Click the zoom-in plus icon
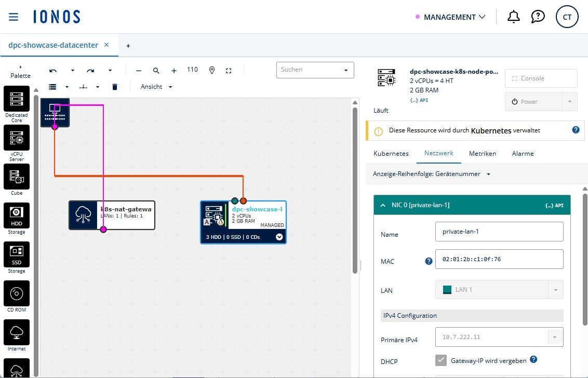 pos(174,71)
